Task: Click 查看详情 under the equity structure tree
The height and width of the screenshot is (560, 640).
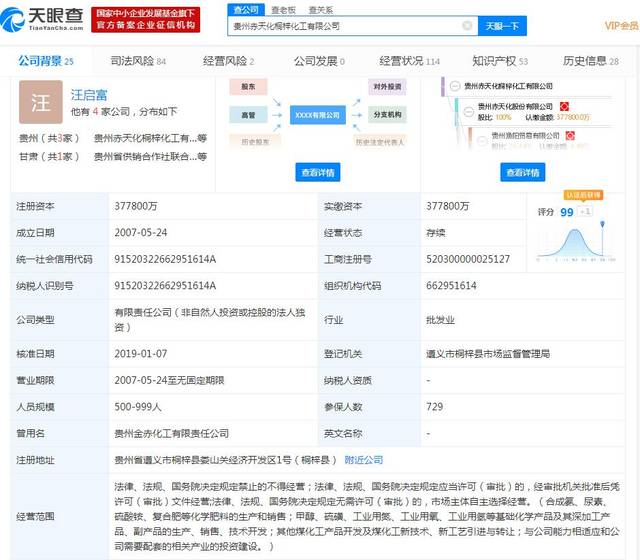Action: point(522,172)
